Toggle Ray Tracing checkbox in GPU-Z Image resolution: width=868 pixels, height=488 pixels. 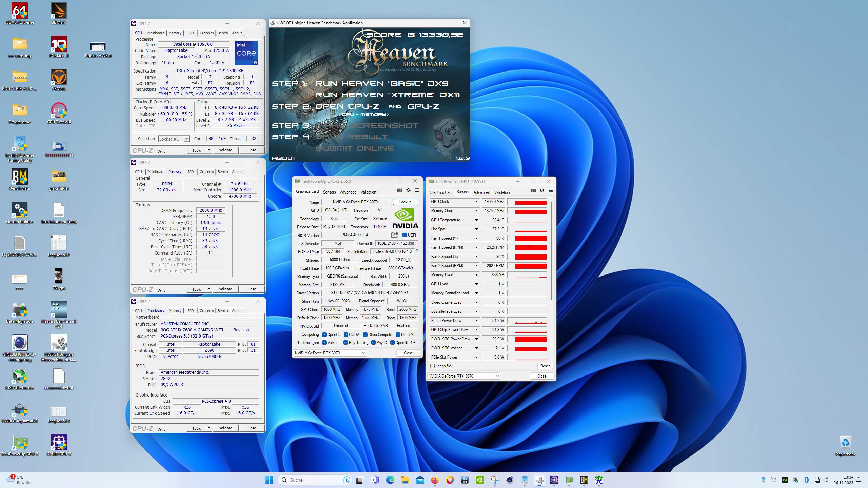point(346,343)
